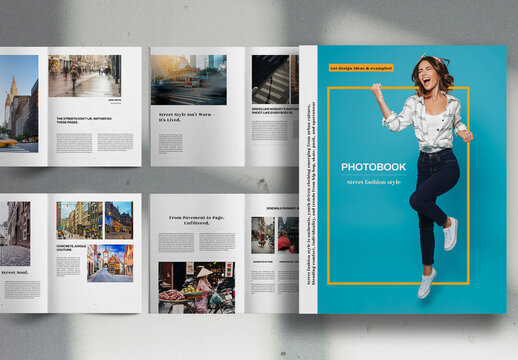Click the 'DRESS LIKE NOBODY'S WATCHING' heading
Image resolution: width=518 pixels, height=360 pixels.
(x=275, y=111)
